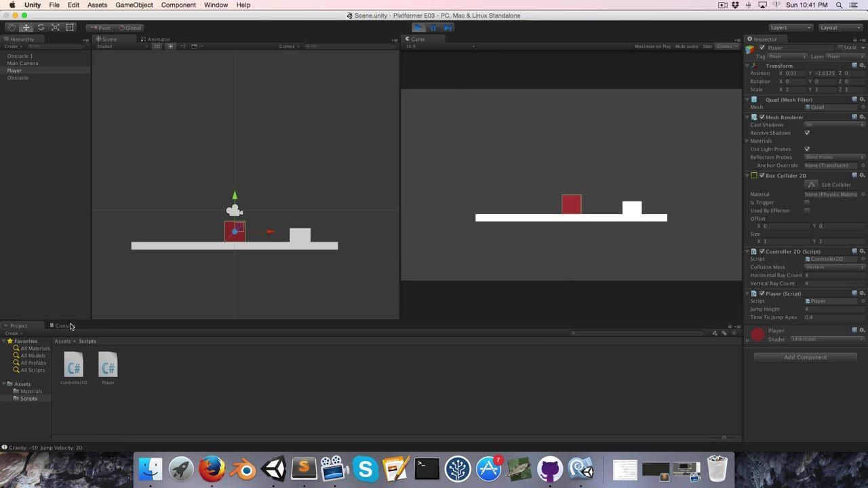Click the Step frame button
The image size is (868, 488).
click(x=448, y=28)
